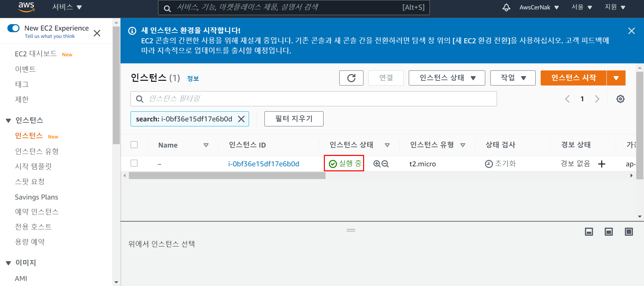Maximize the detail panel view
The height and width of the screenshot is (286, 644).
pos(629,232)
